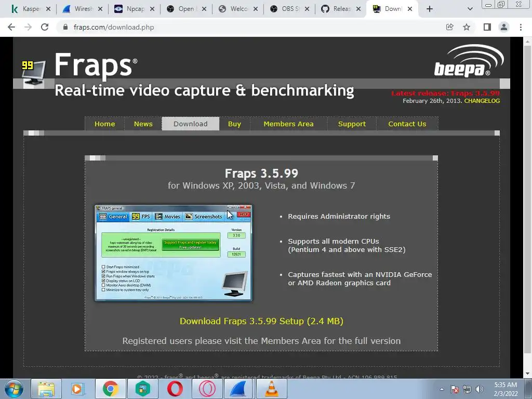The width and height of the screenshot is (532, 399).
Task: Click the beepa logo
Action: point(469,61)
